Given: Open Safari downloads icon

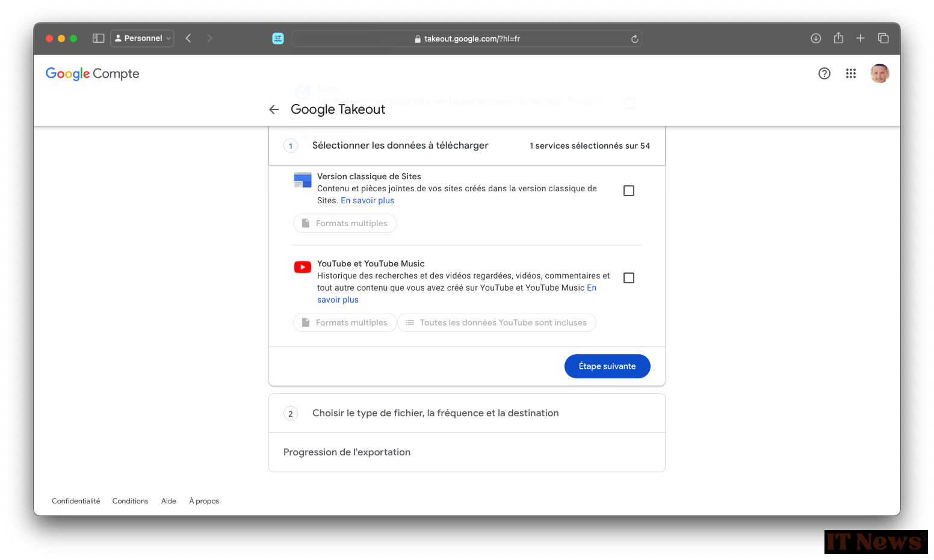Looking at the screenshot, I should pyautogui.click(x=816, y=38).
